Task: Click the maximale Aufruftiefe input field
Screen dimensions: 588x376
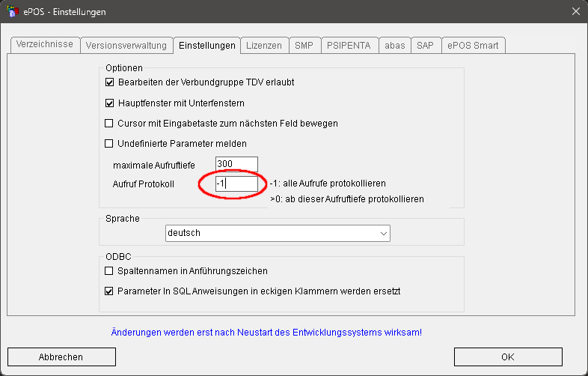Action: (236, 164)
